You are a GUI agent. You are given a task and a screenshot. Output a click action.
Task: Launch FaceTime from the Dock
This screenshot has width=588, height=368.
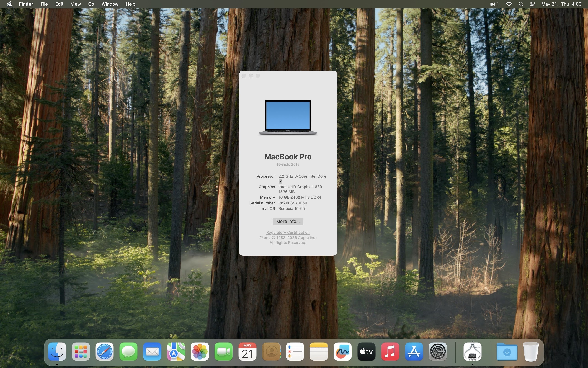tap(224, 352)
